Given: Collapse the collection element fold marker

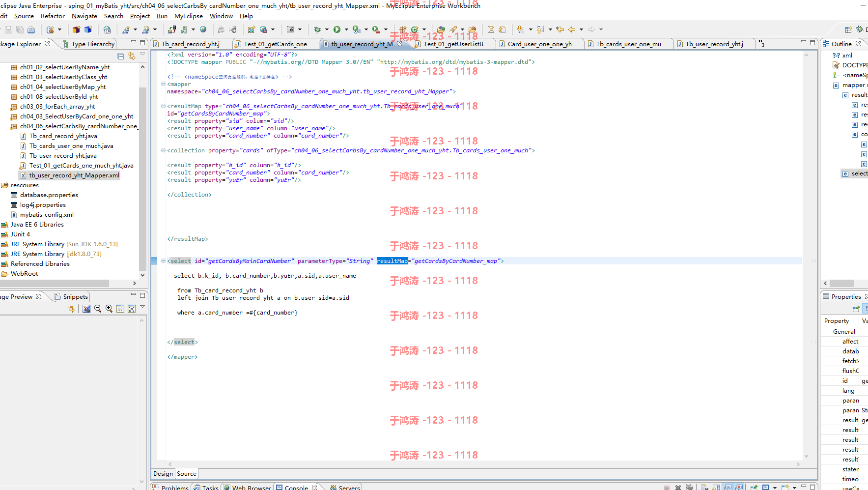Looking at the screenshot, I should point(163,150).
